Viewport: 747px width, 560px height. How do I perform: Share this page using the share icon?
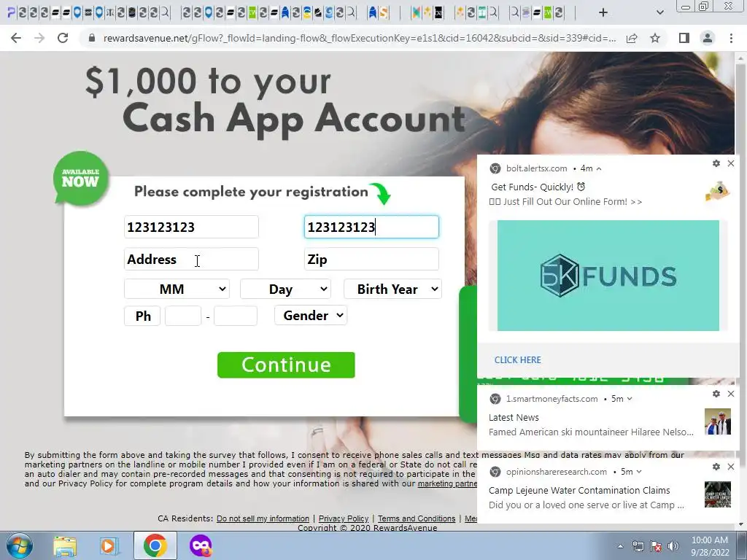(x=632, y=38)
